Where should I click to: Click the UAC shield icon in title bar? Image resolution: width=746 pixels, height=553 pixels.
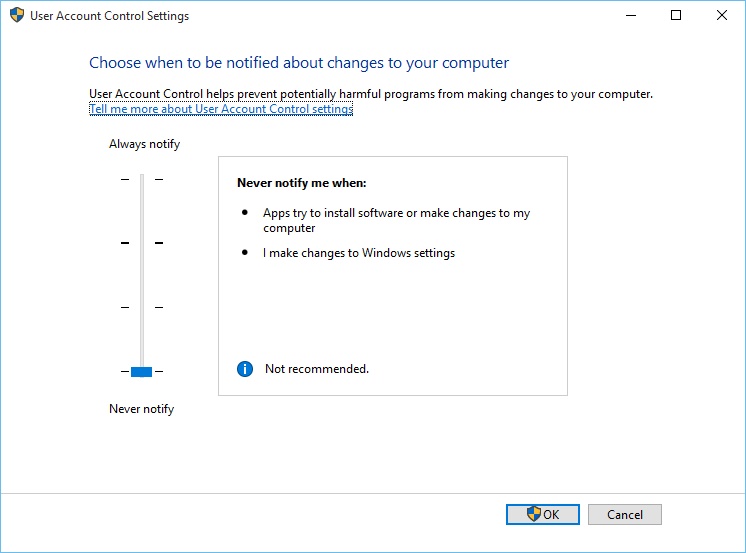pos(17,16)
